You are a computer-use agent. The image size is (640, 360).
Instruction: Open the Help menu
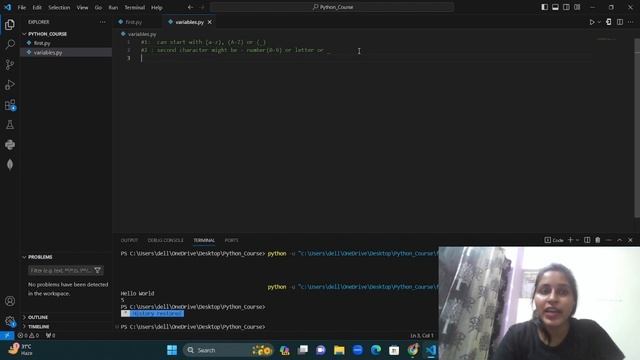[x=157, y=7]
